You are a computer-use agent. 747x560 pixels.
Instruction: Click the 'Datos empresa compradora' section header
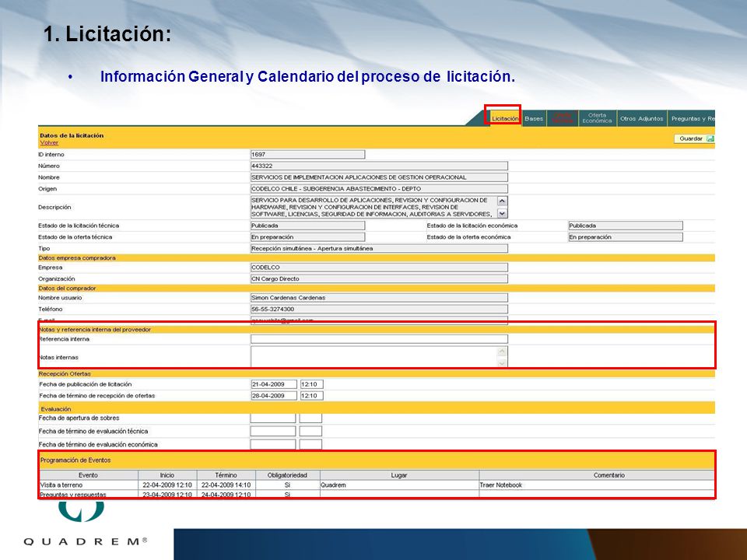(377, 258)
